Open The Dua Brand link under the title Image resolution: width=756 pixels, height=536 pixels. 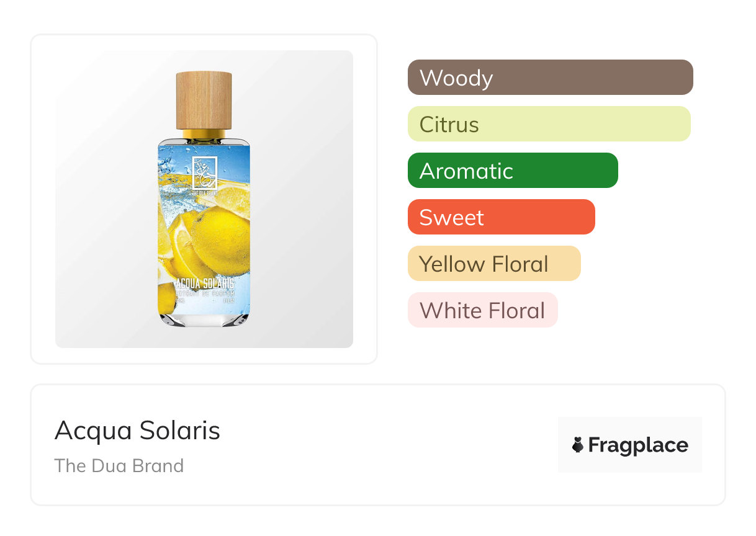tap(119, 466)
